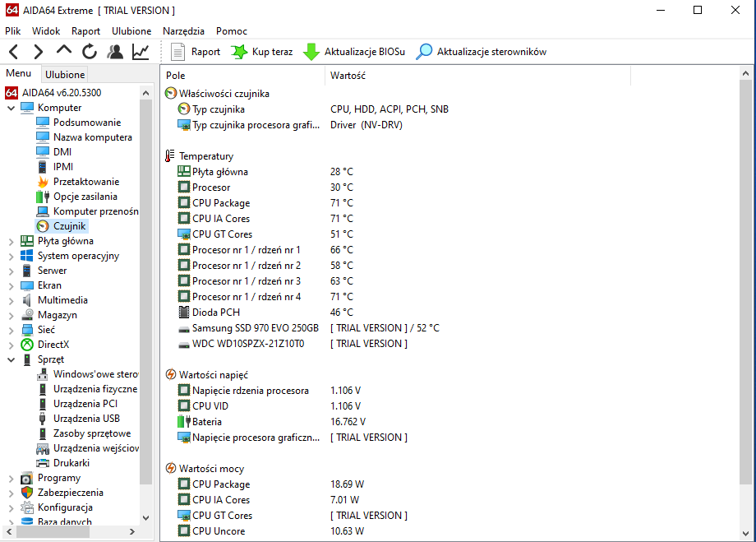Click the Przetaktowanie flame icon
Screen dimensions: 756x542
pyautogui.click(x=43, y=182)
